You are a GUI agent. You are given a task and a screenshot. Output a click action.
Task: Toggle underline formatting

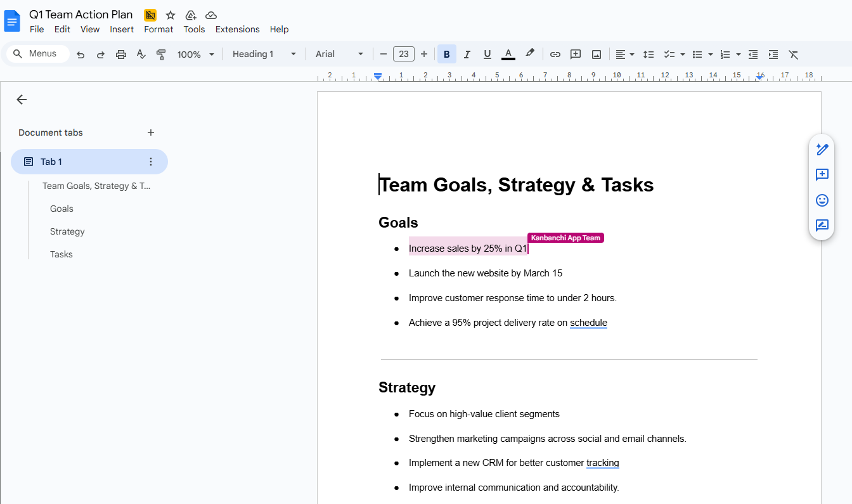(x=487, y=55)
